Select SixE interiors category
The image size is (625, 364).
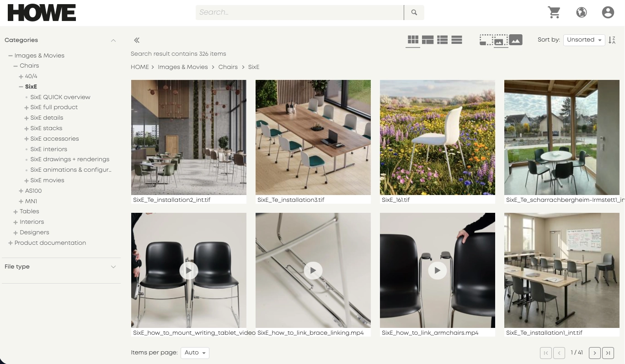click(x=49, y=149)
